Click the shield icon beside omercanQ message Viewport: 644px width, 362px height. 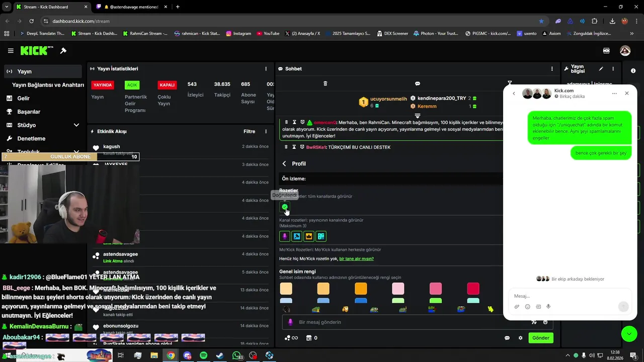pyautogui.click(x=302, y=122)
